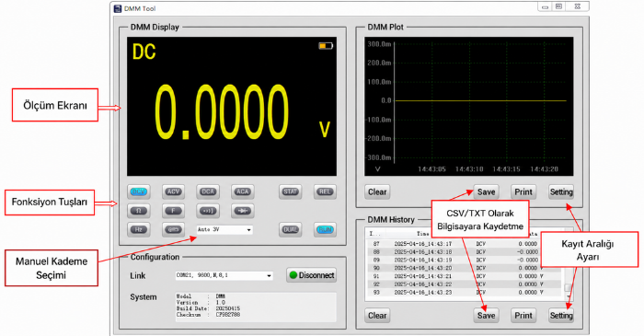The width and height of the screenshot is (644, 336).
Task: Clear the DMM Plot
Action: (377, 192)
